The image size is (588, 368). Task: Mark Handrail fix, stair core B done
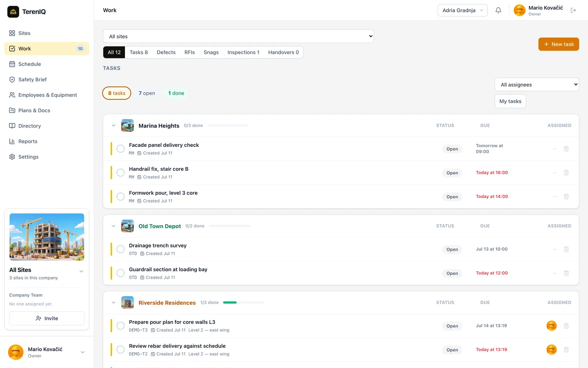121,173
